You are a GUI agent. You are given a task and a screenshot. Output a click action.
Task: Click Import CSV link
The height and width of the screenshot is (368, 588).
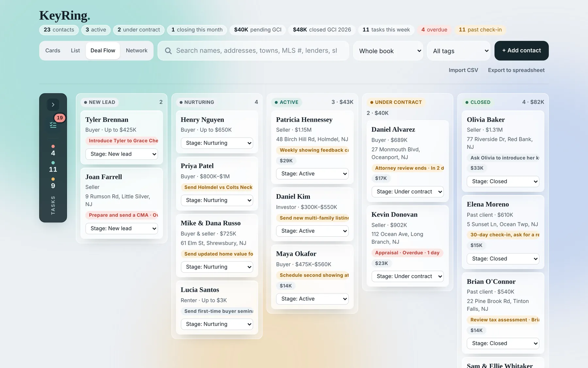click(x=463, y=70)
